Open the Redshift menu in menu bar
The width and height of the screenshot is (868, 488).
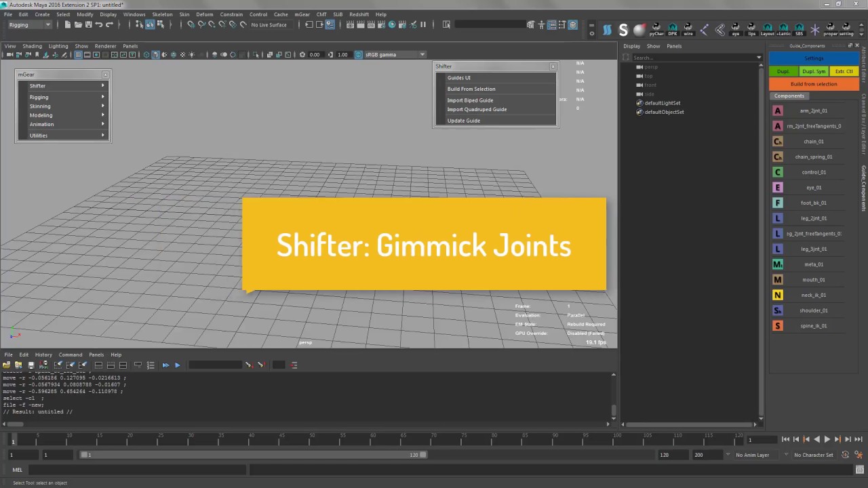(x=359, y=14)
